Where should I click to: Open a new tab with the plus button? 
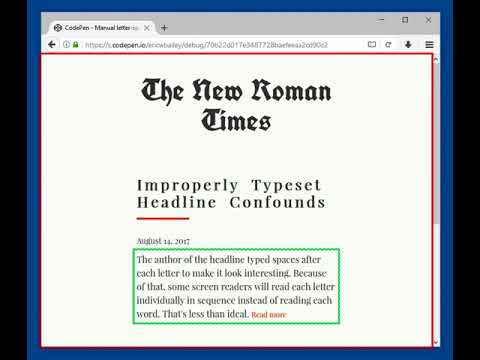tap(164, 28)
